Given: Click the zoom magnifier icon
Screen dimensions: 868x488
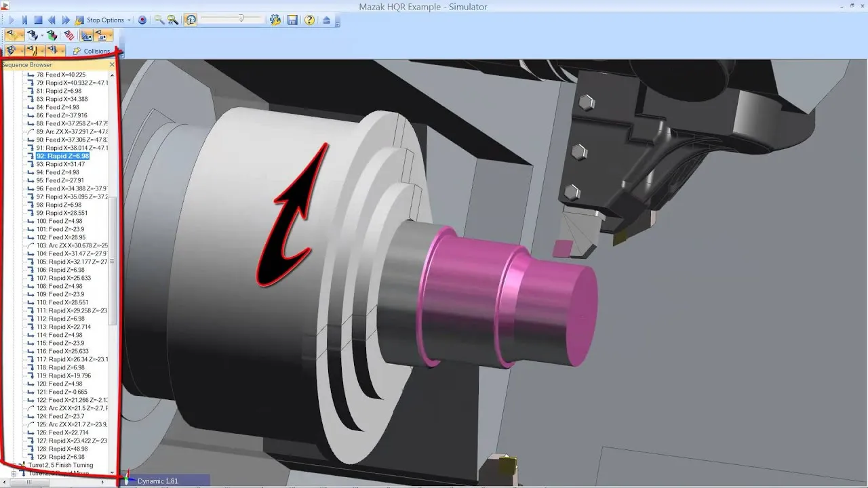Looking at the screenshot, I should coord(159,20).
